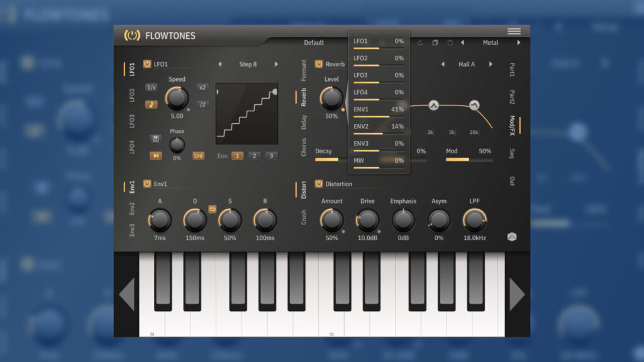
Task: Select next LFO shape after Step 8
Action: click(276, 64)
